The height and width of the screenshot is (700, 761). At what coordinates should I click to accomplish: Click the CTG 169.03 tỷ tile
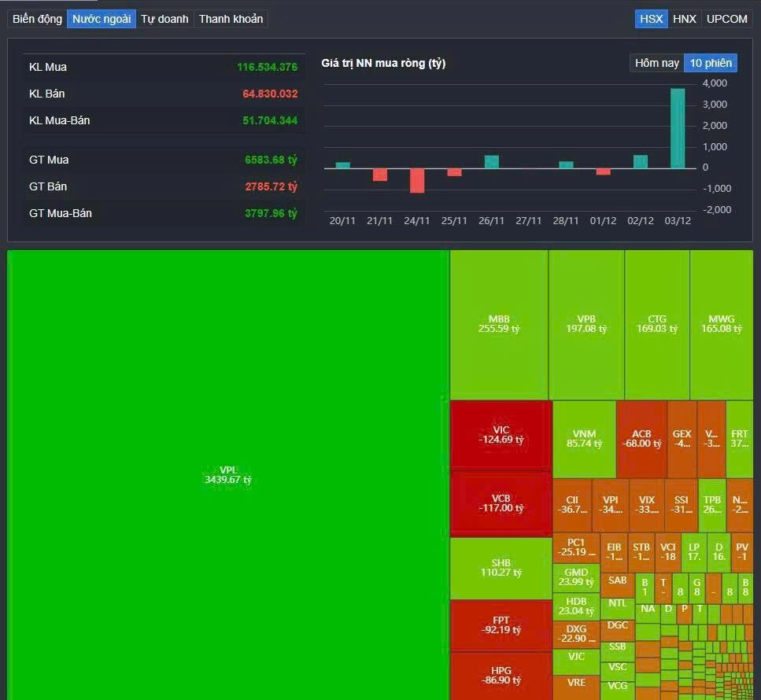pyautogui.click(x=657, y=324)
